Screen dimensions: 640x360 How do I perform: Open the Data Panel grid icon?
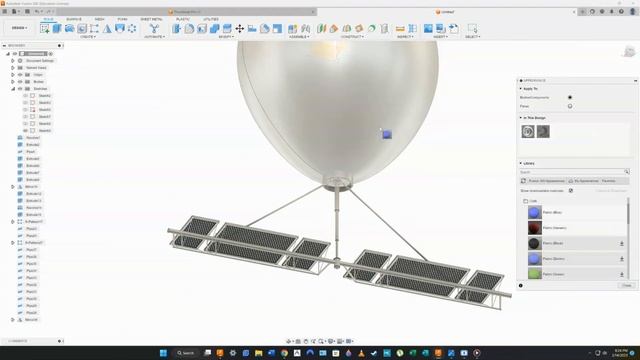5,11
